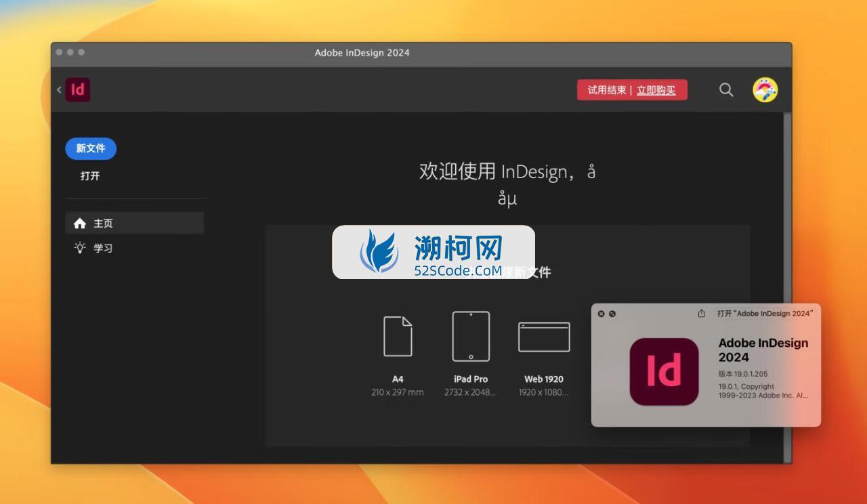Choose the iPad Pro preset icon
The image size is (867, 504).
tap(471, 336)
